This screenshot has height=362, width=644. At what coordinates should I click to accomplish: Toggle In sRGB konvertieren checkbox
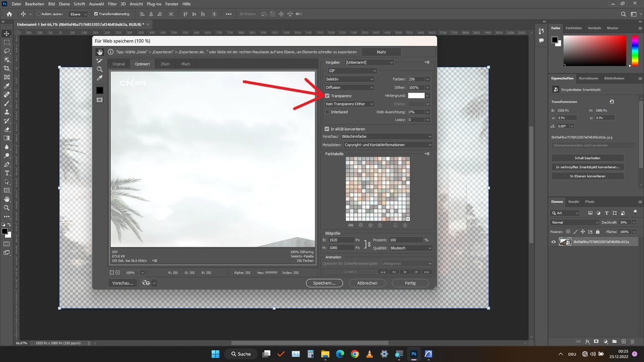click(327, 129)
